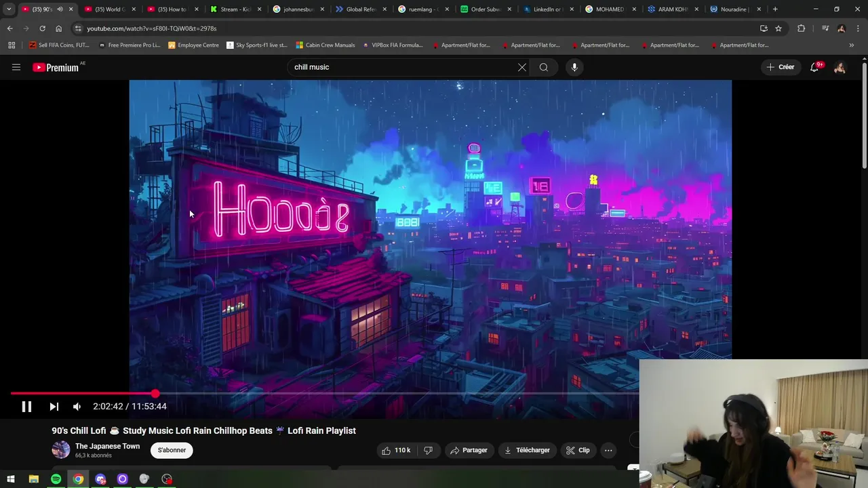Start voice search with microphone
Screen dimensions: 868x488
tap(574, 67)
